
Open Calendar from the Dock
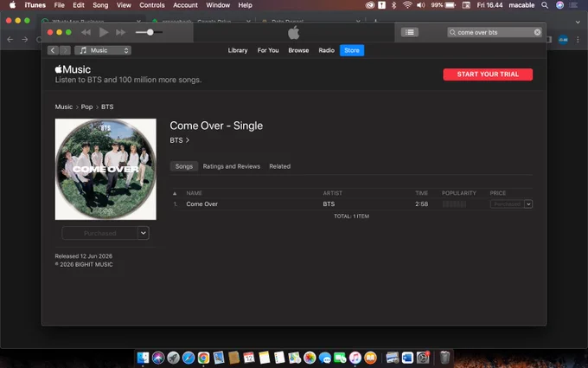[x=249, y=358]
